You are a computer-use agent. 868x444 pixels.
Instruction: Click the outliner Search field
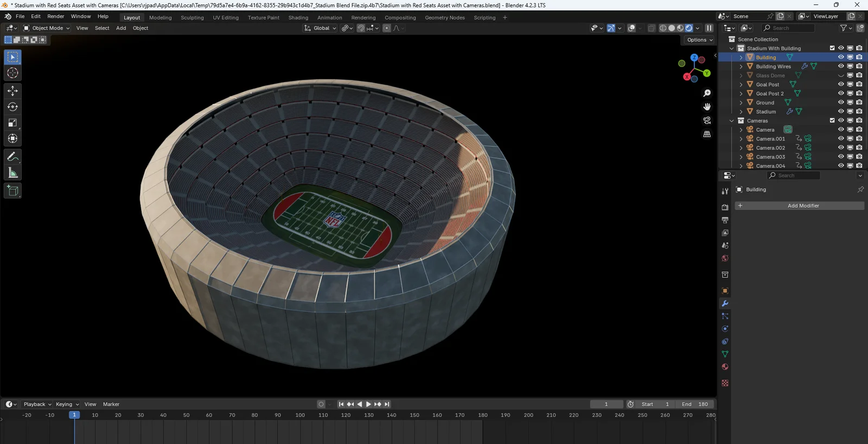click(x=788, y=28)
